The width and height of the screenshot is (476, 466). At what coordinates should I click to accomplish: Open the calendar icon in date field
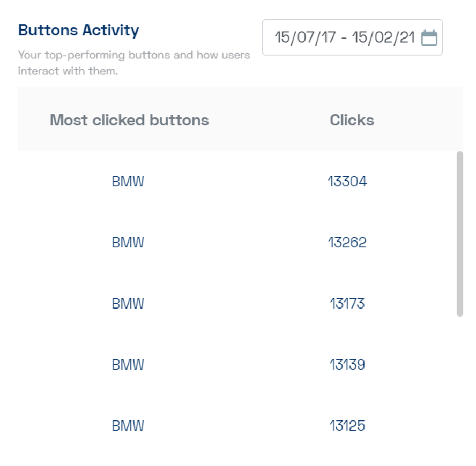pos(429,38)
